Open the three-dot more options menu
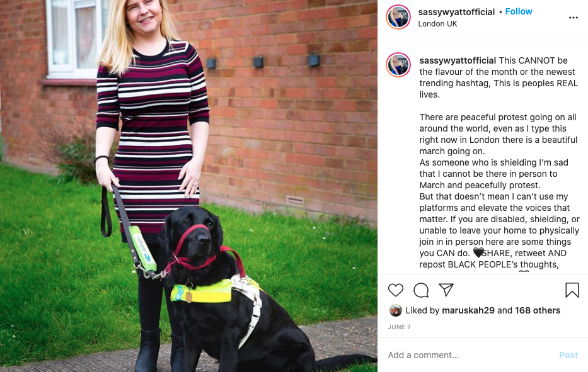 coord(573,18)
